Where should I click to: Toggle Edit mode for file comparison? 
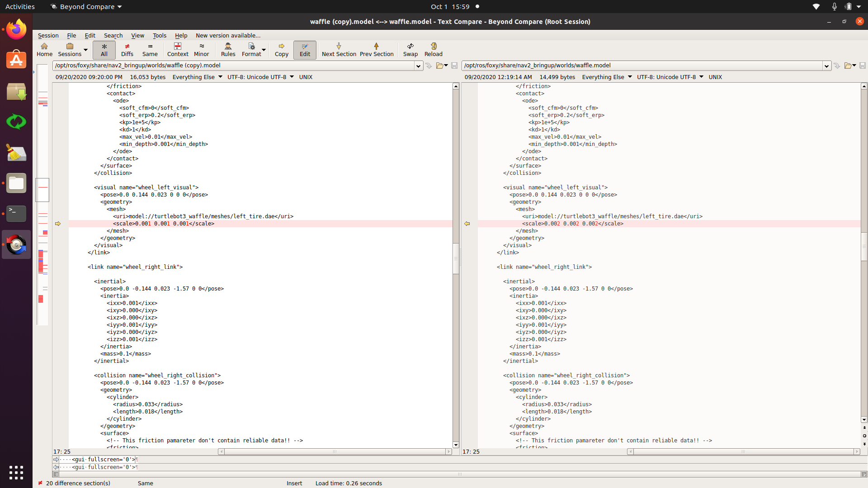(305, 49)
